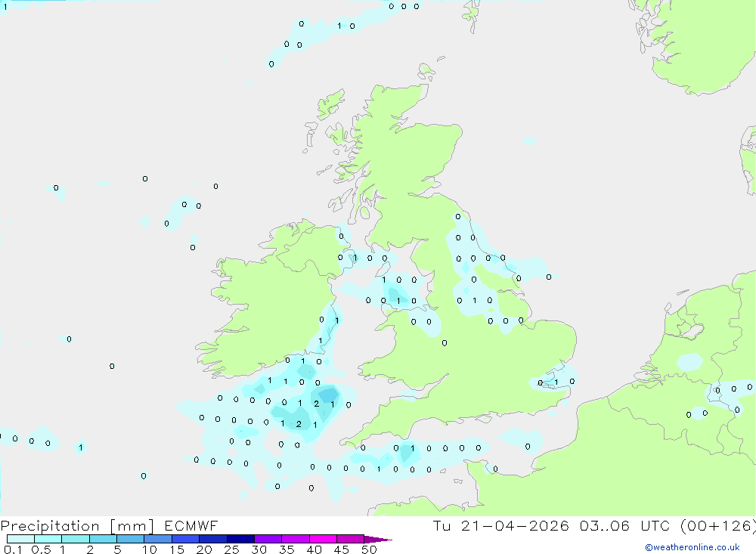This screenshot has height=554, width=756.
Task: Click the "15" legend scale label
Action: point(177,549)
